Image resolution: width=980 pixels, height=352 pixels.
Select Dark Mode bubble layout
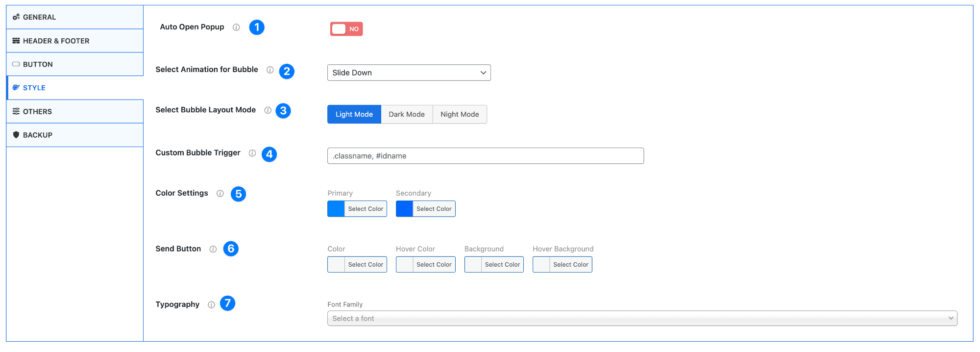[407, 114]
